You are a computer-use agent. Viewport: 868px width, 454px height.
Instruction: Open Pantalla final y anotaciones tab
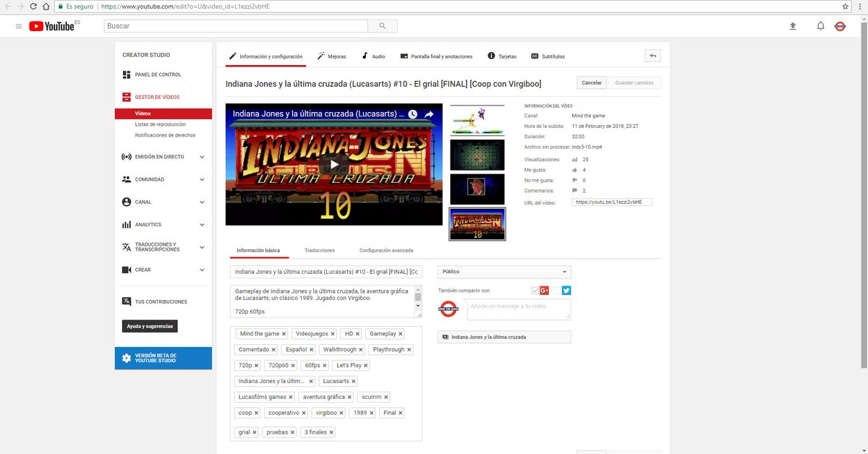(436, 56)
